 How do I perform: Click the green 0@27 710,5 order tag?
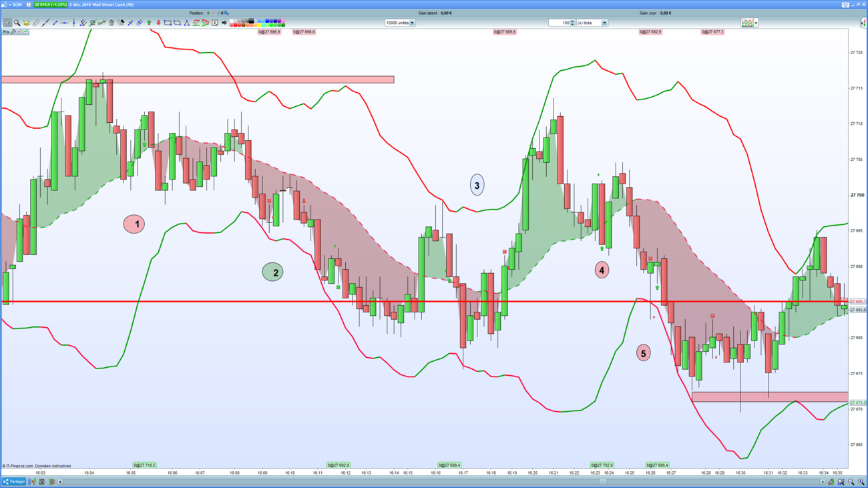click(x=144, y=465)
